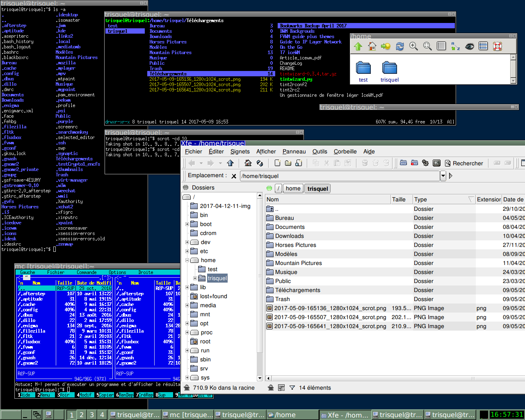The width and height of the screenshot is (525, 420).
Task: Click the list view icon beside the magnifier
Action: tap(441, 46)
